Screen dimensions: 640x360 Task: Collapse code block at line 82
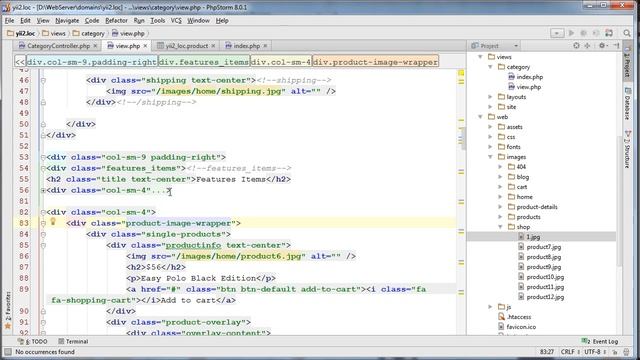[43, 212]
